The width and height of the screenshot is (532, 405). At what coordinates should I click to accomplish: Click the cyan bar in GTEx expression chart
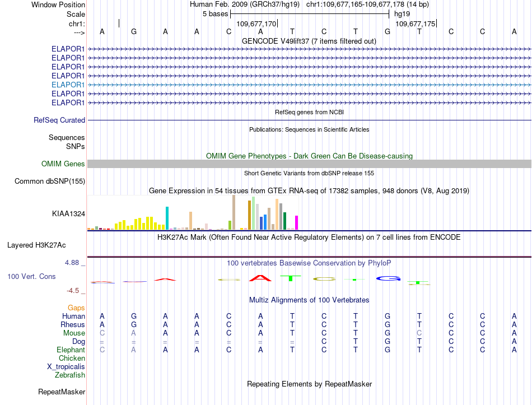pyautogui.click(x=167, y=218)
